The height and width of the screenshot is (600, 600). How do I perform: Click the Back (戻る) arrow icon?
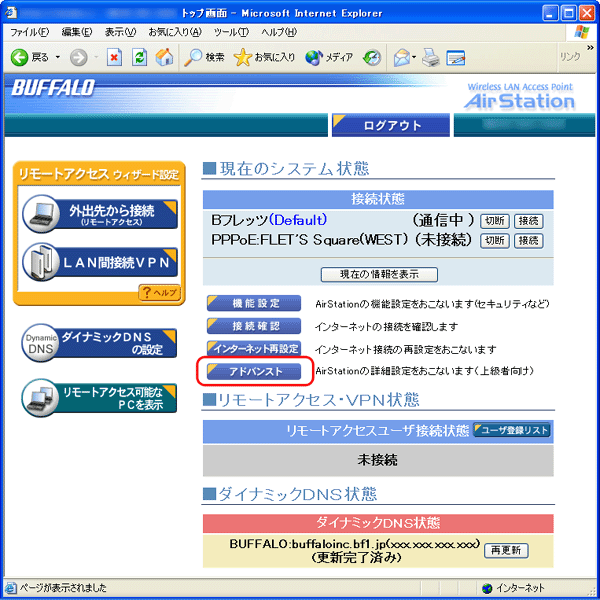(x=19, y=58)
